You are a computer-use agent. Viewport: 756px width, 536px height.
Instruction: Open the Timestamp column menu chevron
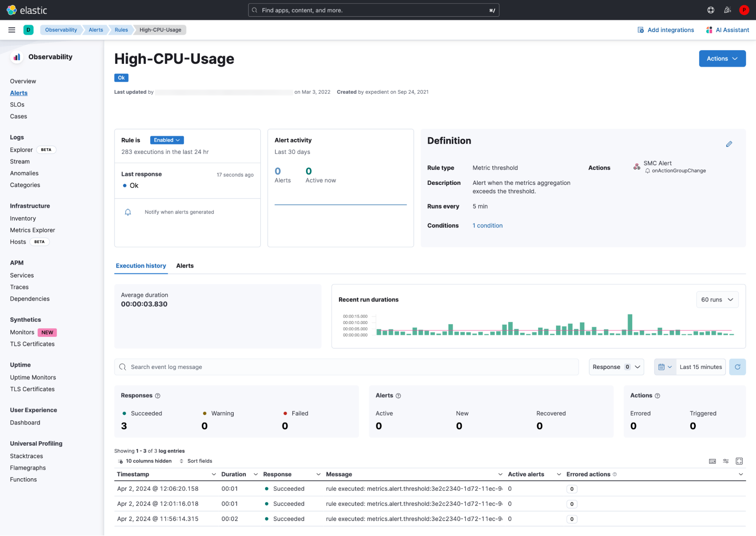[214, 474]
